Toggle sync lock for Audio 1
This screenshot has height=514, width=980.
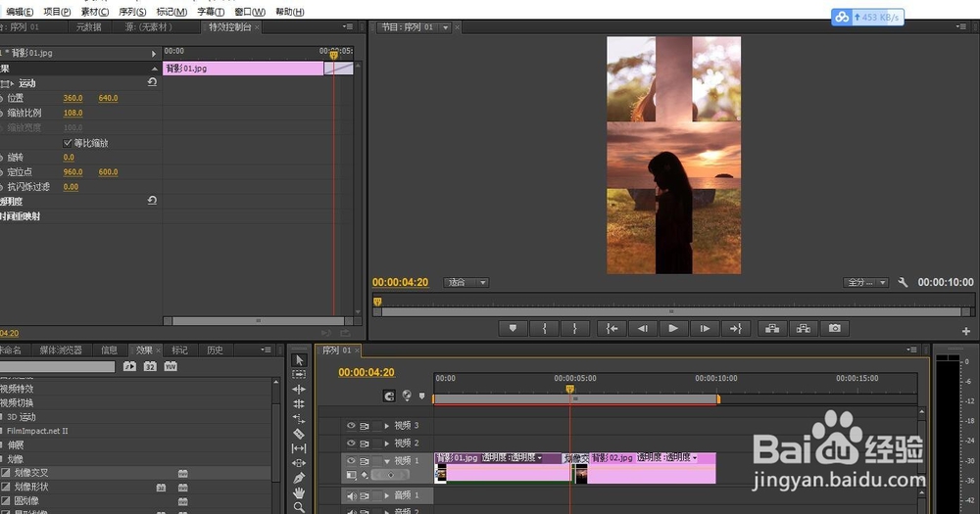coord(365,496)
